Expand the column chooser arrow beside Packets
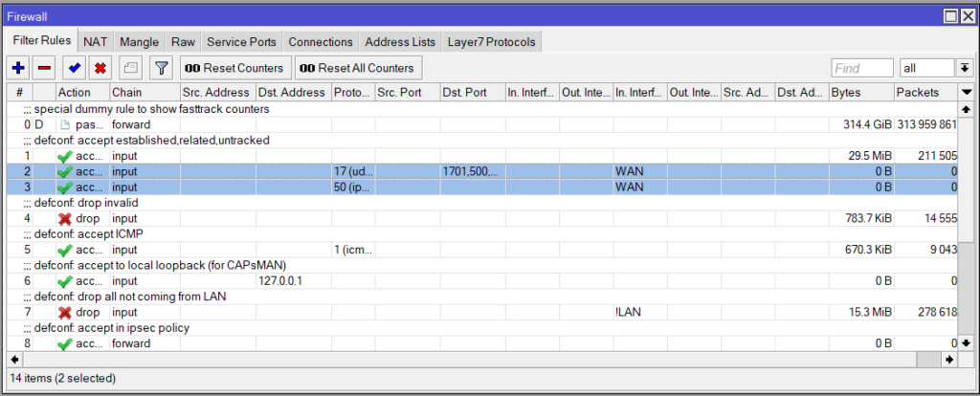 point(966,92)
